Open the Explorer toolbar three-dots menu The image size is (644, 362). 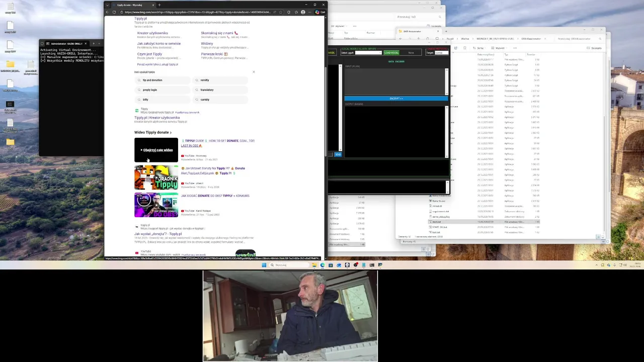[515, 48]
